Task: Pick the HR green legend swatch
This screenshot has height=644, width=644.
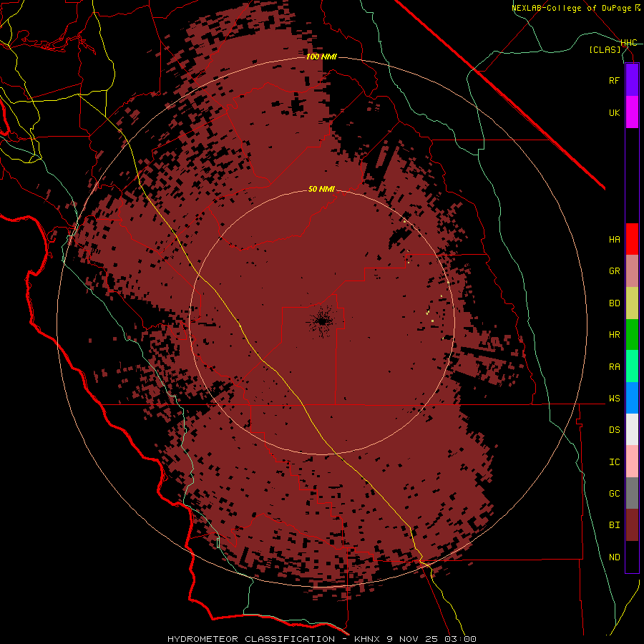Action: coord(632,335)
